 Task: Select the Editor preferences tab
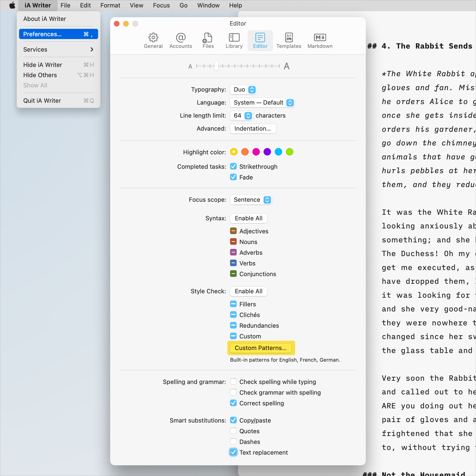pos(260,41)
